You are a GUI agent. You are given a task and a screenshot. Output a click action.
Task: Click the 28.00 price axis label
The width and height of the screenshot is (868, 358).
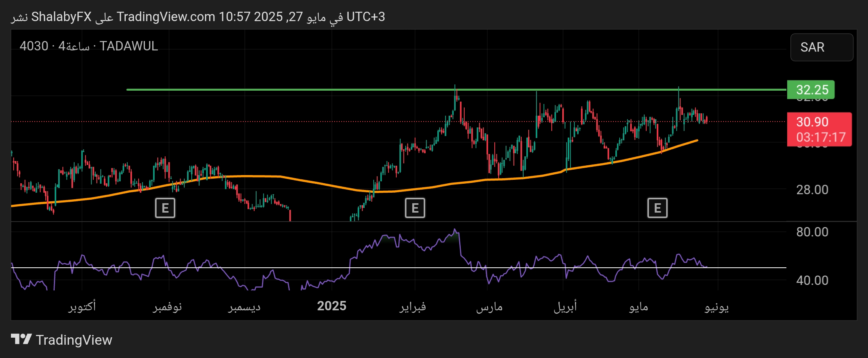812,190
